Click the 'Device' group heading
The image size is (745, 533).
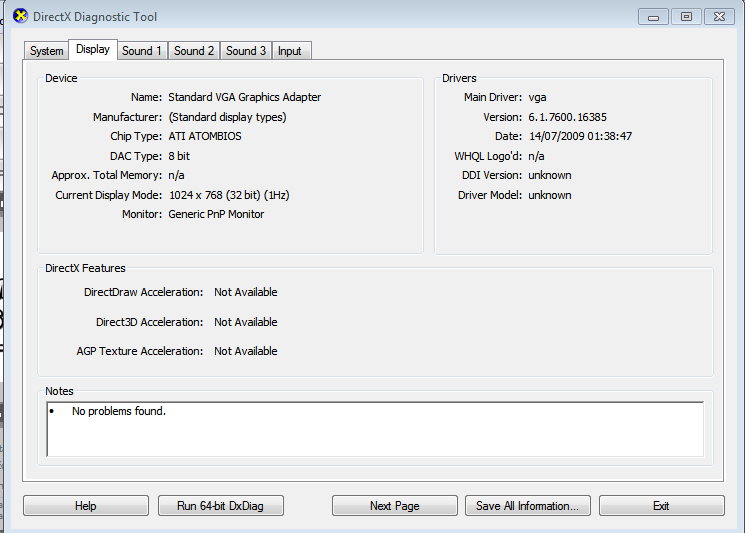pyautogui.click(x=61, y=78)
